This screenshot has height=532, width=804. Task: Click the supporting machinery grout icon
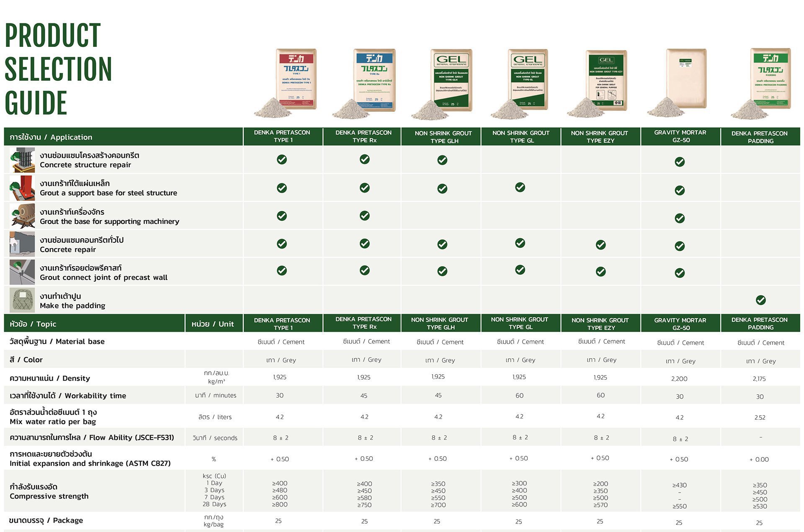click(22, 216)
